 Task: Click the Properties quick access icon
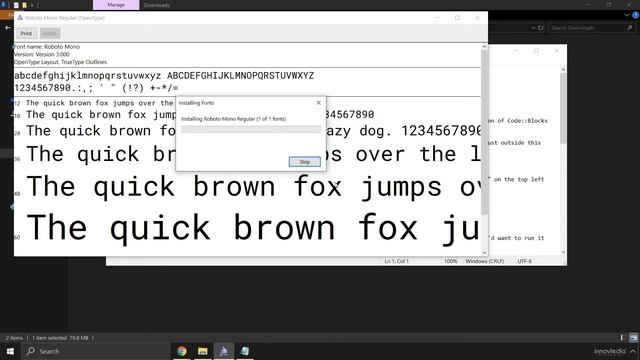click(x=16, y=5)
